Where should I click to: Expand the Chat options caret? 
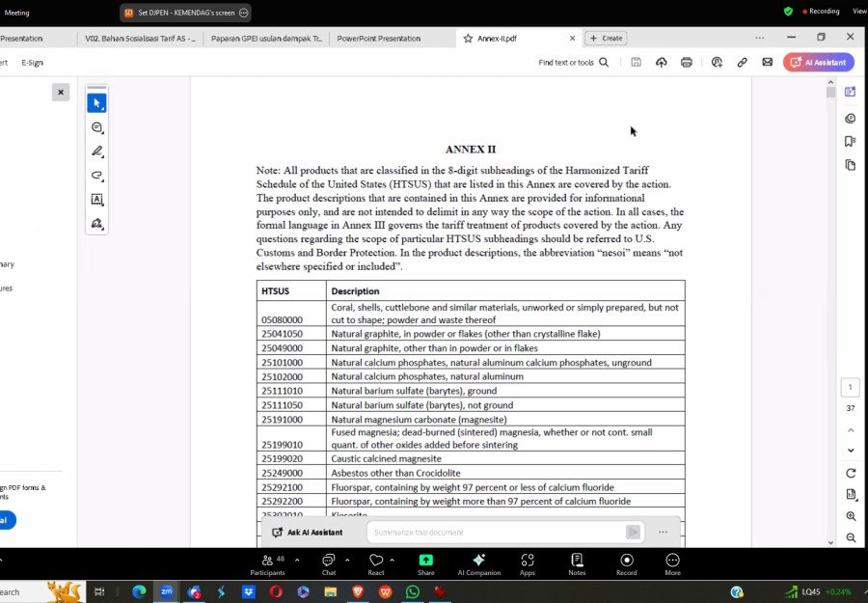coord(347,561)
